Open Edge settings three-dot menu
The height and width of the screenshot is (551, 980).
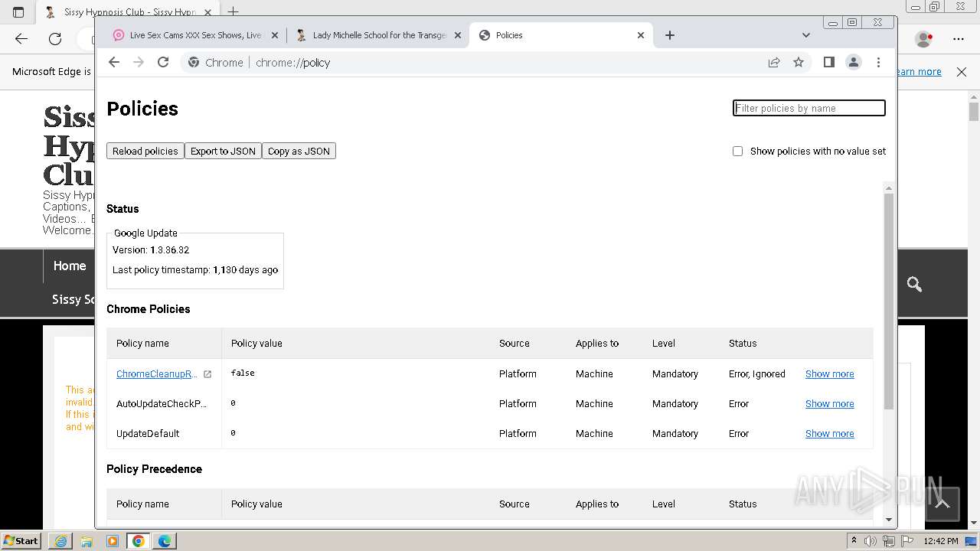coord(959,38)
